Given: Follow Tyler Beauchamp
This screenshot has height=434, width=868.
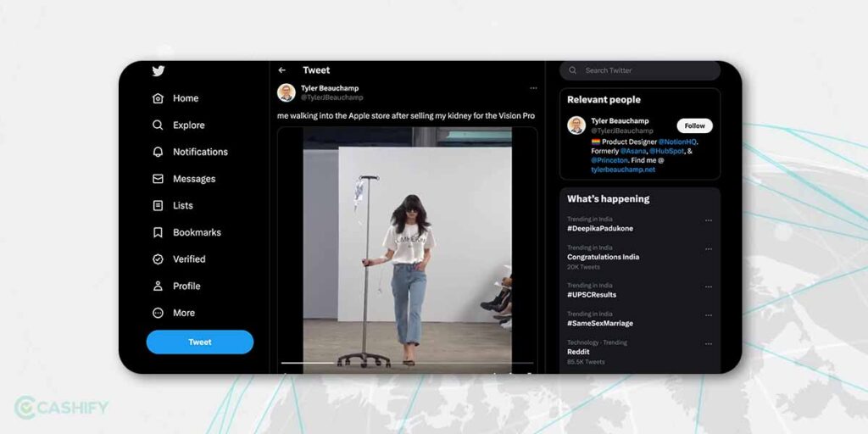Looking at the screenshot, I should click(x=694, y=126).
